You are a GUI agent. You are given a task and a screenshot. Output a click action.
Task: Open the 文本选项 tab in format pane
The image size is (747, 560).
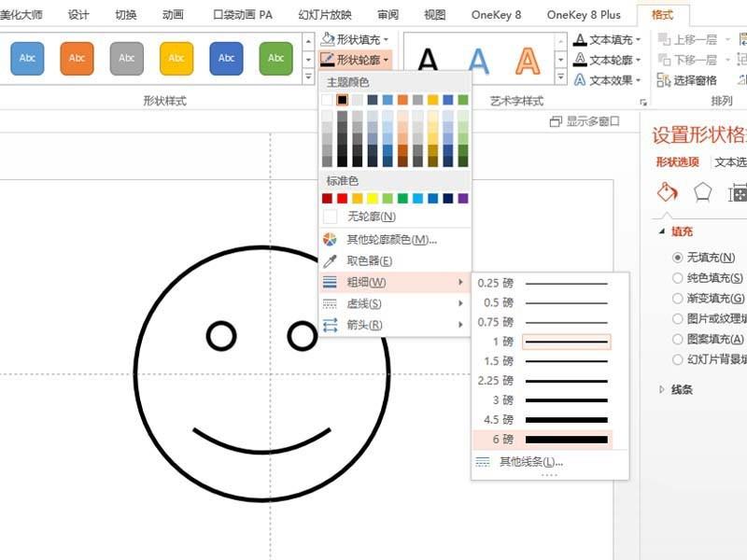[x=728, y=161]
